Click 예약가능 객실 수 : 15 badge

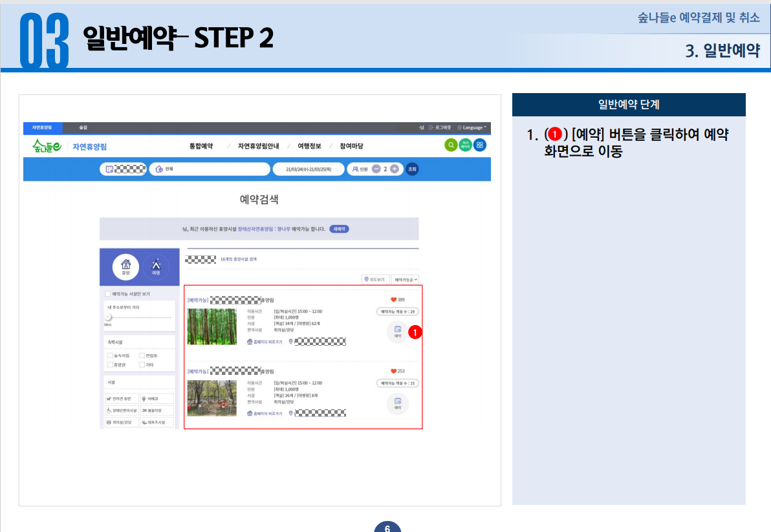tap(398, 383)
